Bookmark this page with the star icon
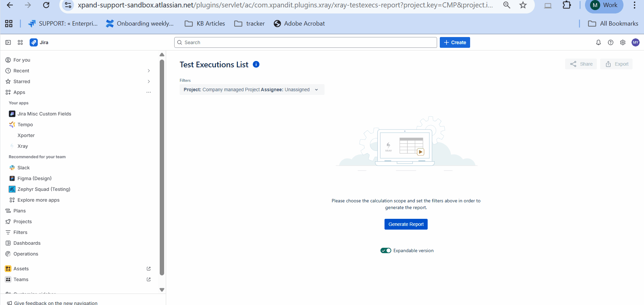The height and width of the screenshot is (305, 644). (523, 5)
